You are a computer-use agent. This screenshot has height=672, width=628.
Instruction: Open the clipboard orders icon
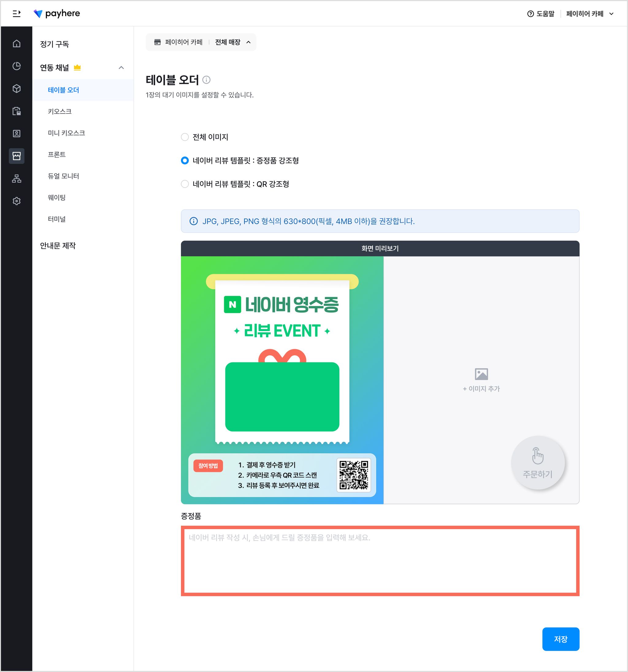17,111
